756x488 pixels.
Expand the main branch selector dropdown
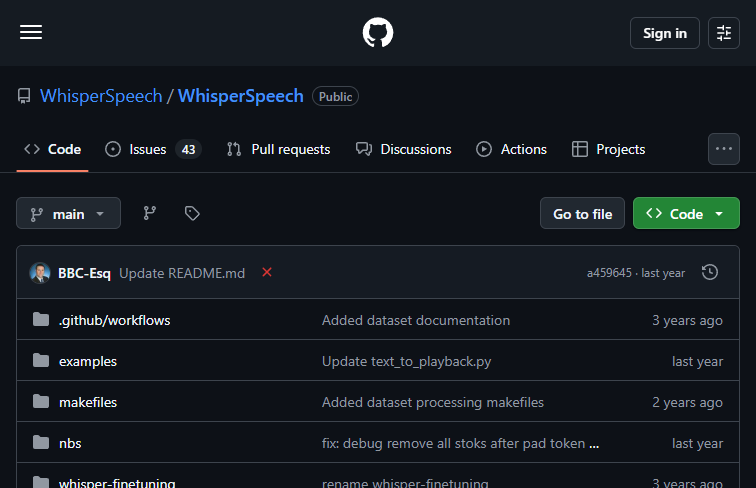coord(68,213)
